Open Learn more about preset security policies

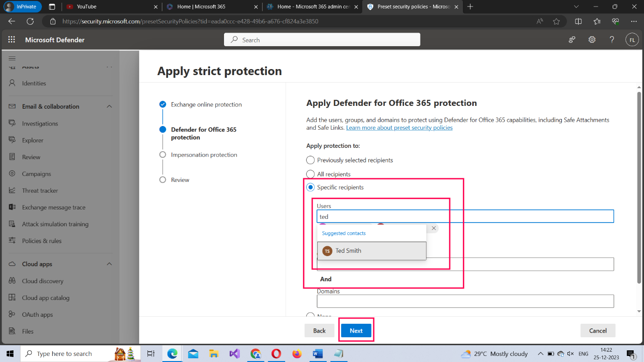click(399, 128)
